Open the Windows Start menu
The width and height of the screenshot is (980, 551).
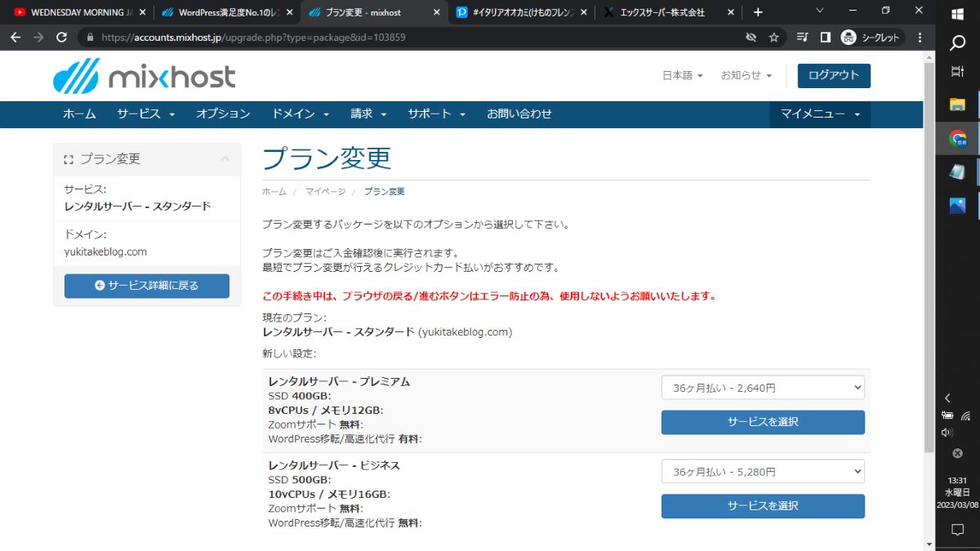tap(958, 13)
